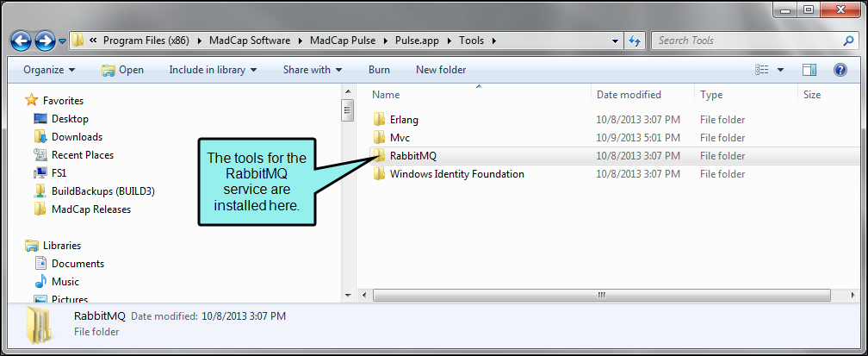Open address bar history dropdown
Screen dimensions: 868x356
(x=615, y=41)
